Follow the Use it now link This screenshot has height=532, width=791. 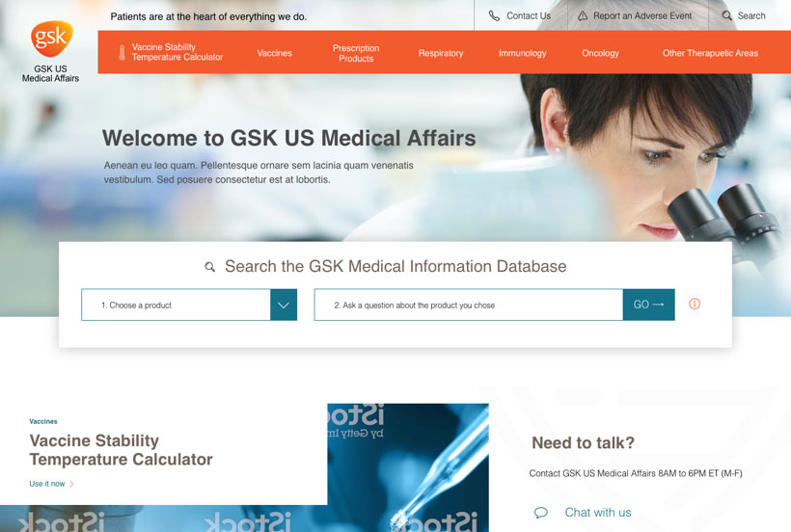[x=48, y=484]
